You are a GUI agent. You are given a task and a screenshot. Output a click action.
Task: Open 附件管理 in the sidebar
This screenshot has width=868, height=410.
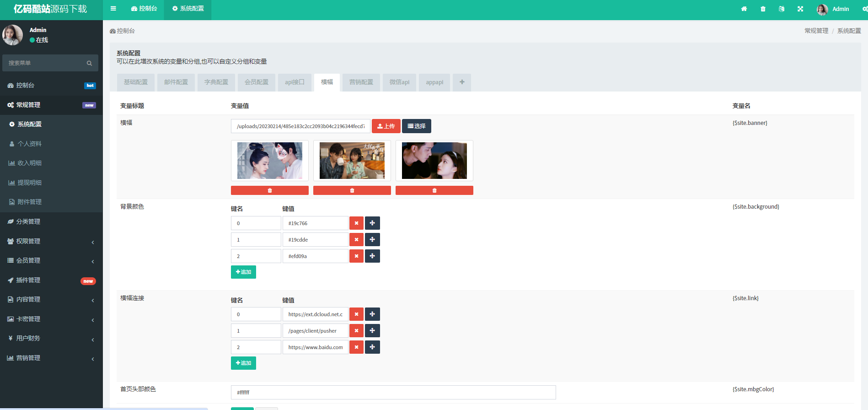(30, 202)
